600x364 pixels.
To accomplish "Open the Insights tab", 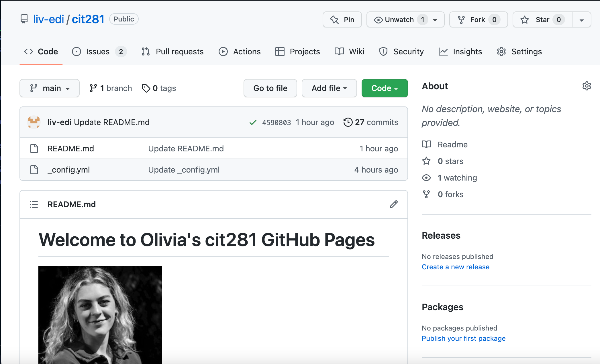I will click(460, 52).
